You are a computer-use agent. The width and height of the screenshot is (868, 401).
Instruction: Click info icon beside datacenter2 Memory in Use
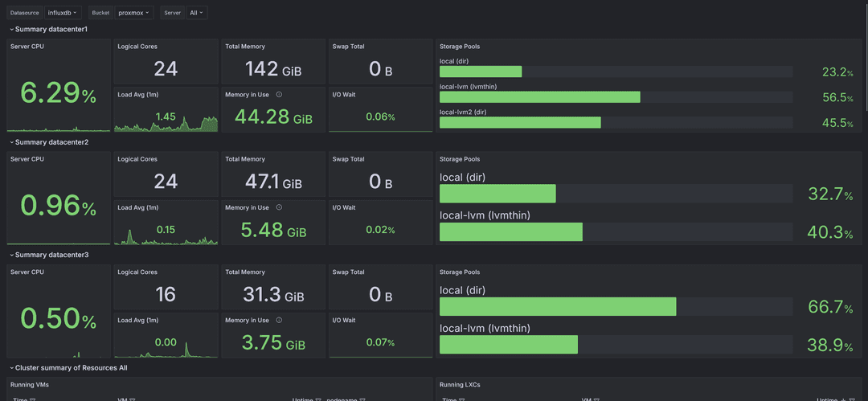(279, 207)
